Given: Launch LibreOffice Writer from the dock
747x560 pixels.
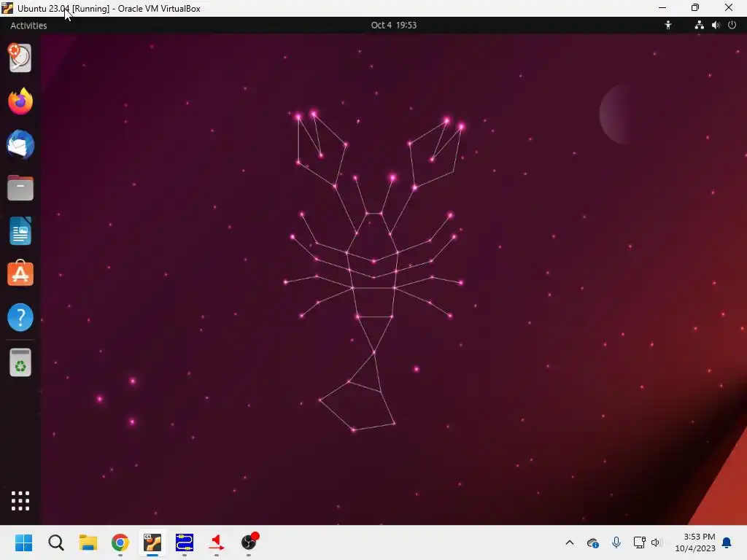Looking at the screenshot, I should (x=20, y=231).
